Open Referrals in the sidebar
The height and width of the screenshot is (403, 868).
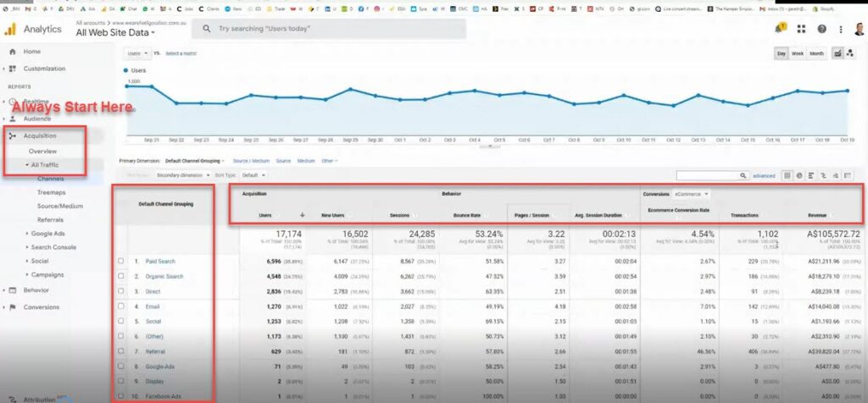[50, 220]
